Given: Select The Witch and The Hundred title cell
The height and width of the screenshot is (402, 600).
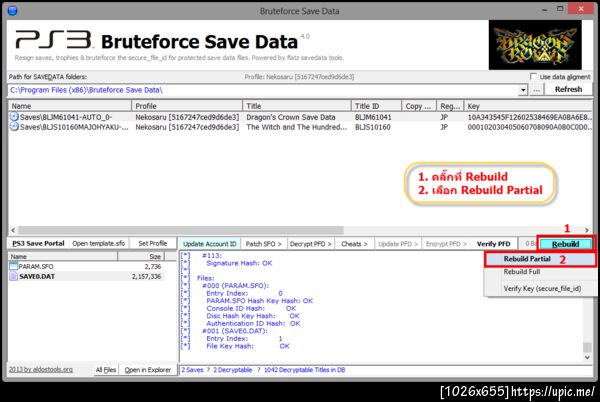Looking at the screenshot, I should point(297,127).
